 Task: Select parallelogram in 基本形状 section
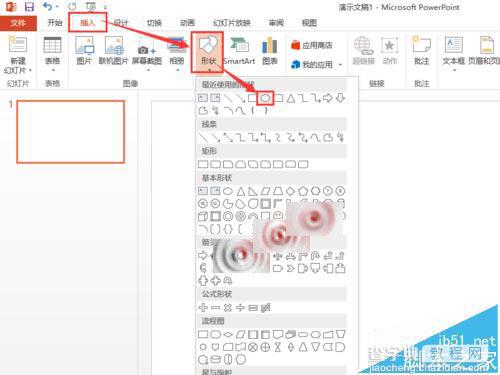(x=265, y=191)
